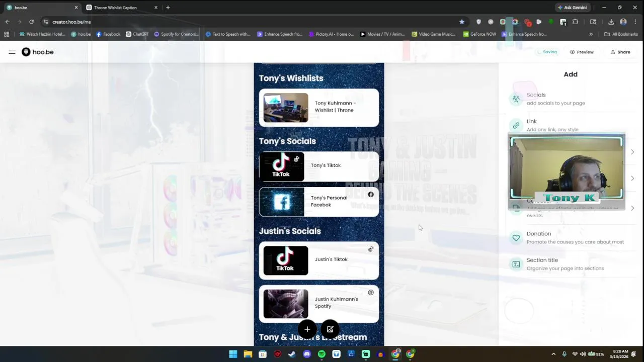The height and width of the screenshot is (362, 644).
Task: Click the Tony's Wishlists section heading
Action: (291, 78)
